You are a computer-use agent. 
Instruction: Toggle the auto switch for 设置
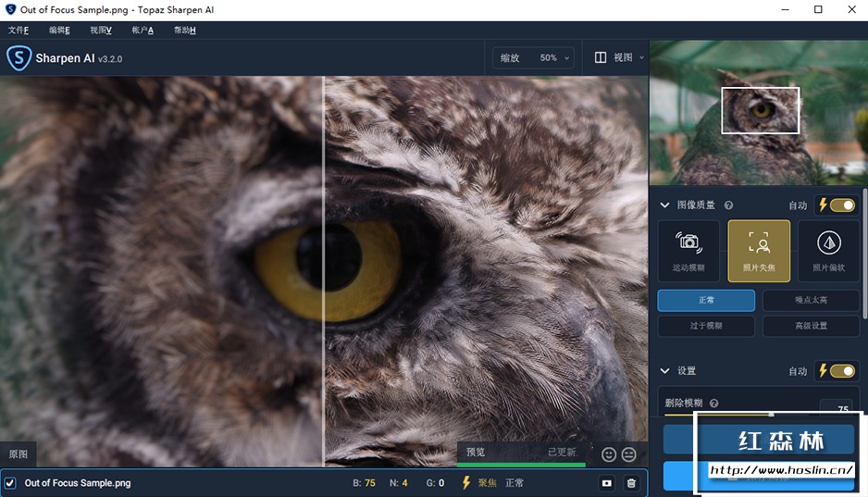(x=842, y=371)
